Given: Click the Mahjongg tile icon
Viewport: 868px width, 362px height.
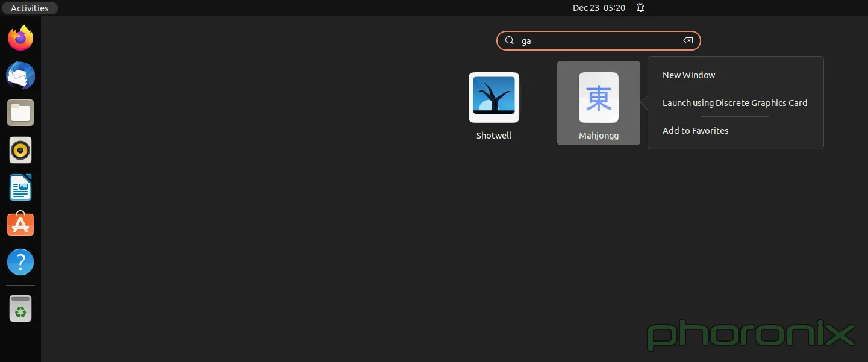Looking at the screenshot, I should coord(599,98).
